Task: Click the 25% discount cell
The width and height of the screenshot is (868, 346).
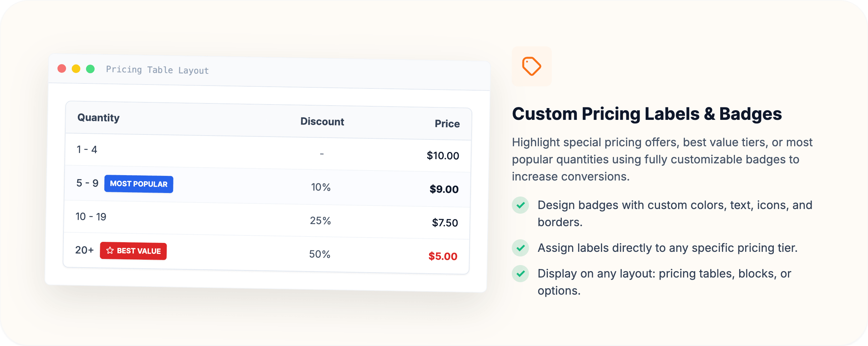Action: click(x=321, y=220)
